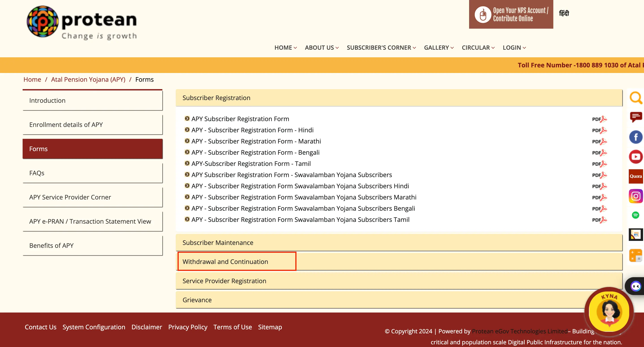Viewport: 644px width, 347px height.
Task: Open the Quora icon link
Action: coord(636,176)
